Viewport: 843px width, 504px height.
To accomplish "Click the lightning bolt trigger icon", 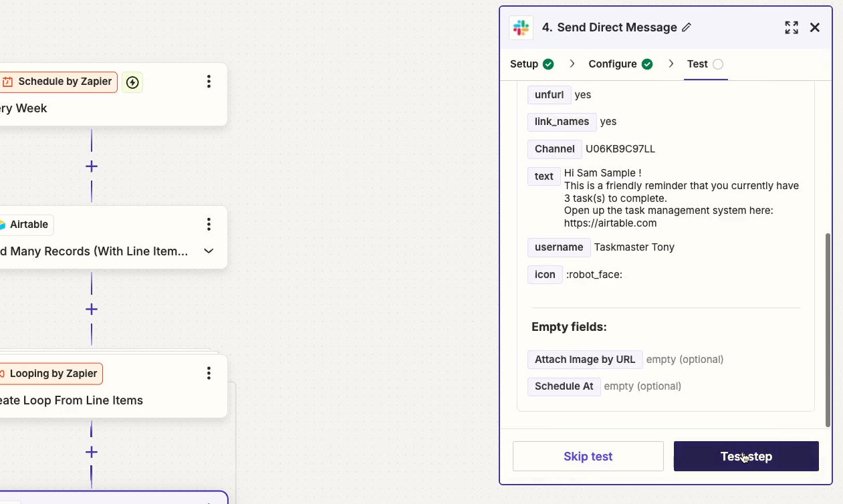I will (132, 82).
